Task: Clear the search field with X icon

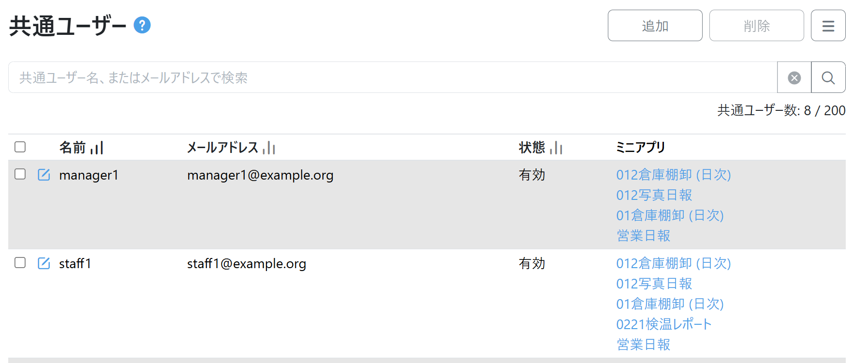Action: click(794, 77)
